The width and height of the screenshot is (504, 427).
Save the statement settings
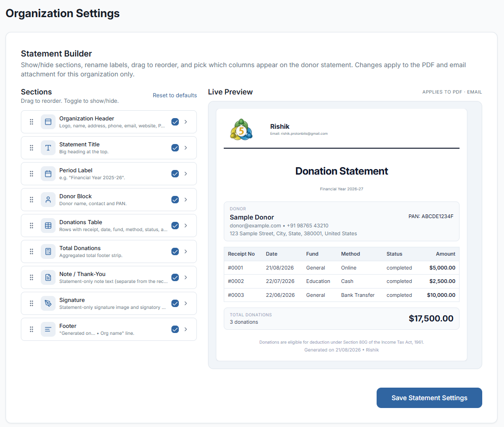coord(429,398)
